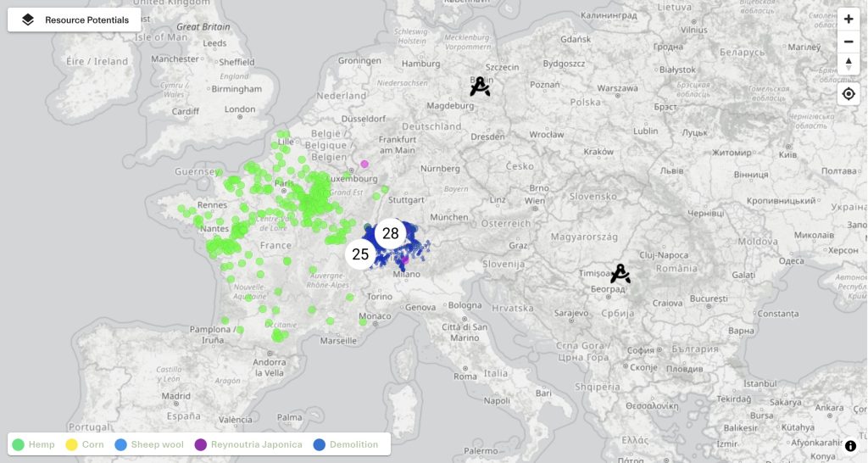Click the Sarajevo city label
Screen dimensions: 868x463
coord(571,314)
